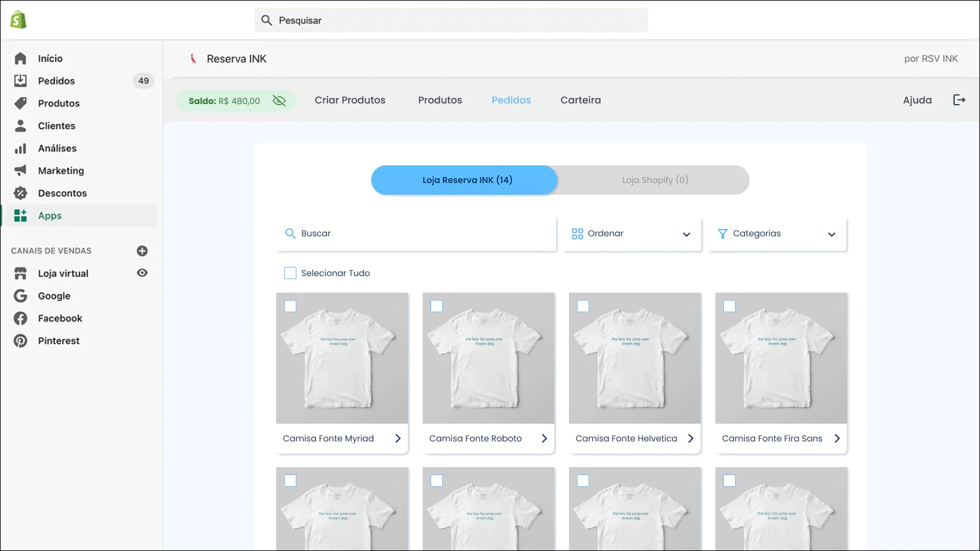Click the Buscar magnifier icon
This screenshot has width=980, height=551.
point(290,233)
